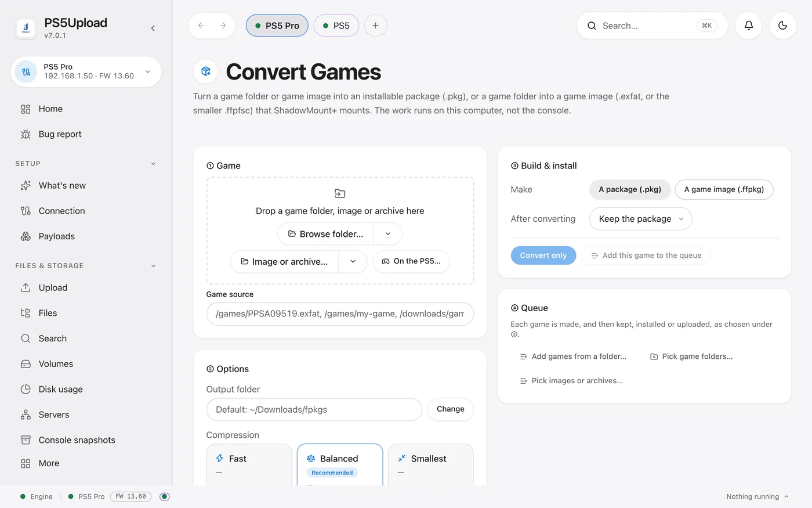Focus the top Search field
Screen dimensions: 812x508
coord(652,26)
